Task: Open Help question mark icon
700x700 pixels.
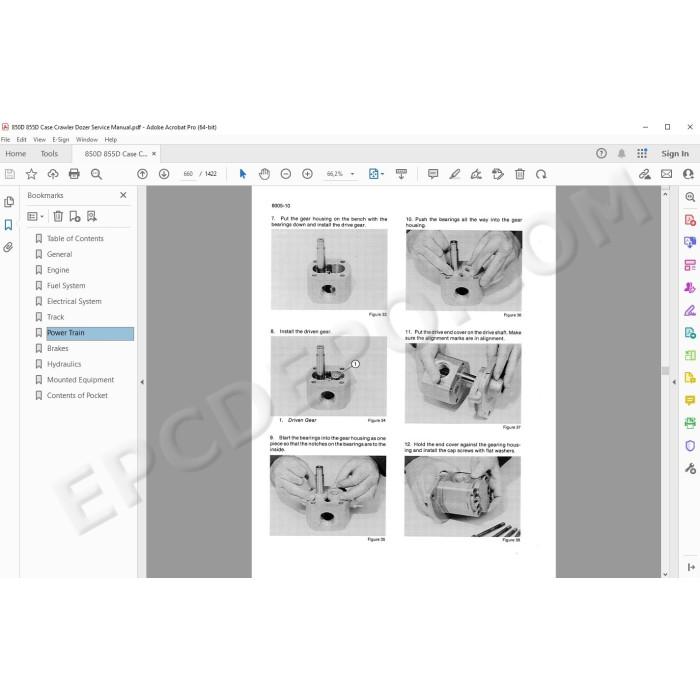Action: click(x=601, y=154)
